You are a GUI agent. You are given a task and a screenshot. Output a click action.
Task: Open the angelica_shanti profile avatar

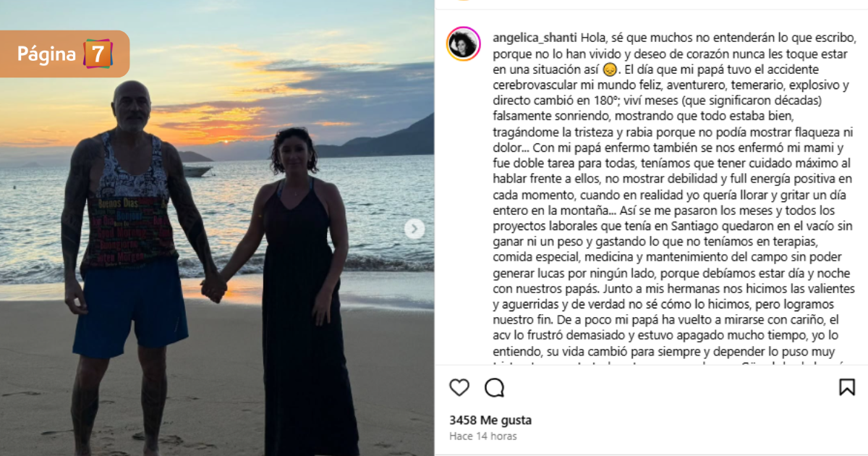click(464, 43)
